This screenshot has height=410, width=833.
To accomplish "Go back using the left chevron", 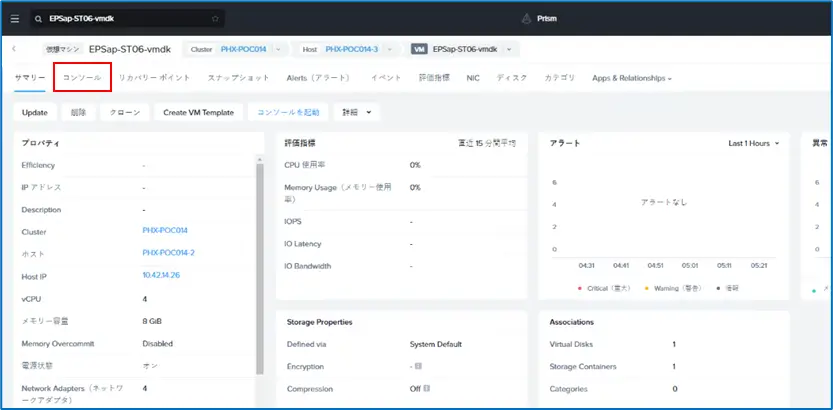I will click(x=14, y=49).
